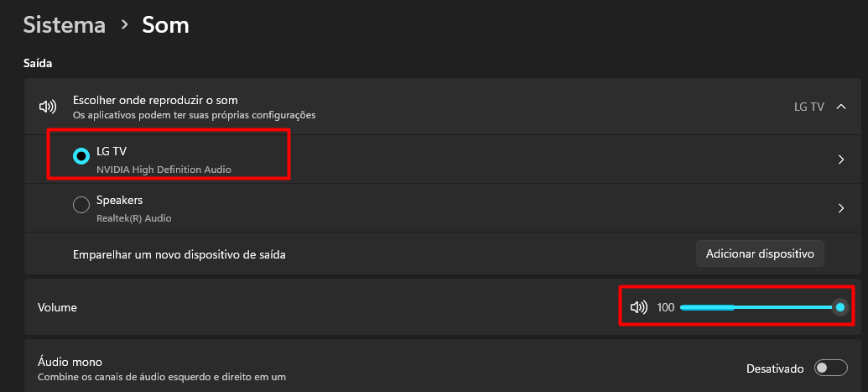Screen dimensions: 868x392
Task: Click the Áudio mono setting label
Action: [70, 362]
